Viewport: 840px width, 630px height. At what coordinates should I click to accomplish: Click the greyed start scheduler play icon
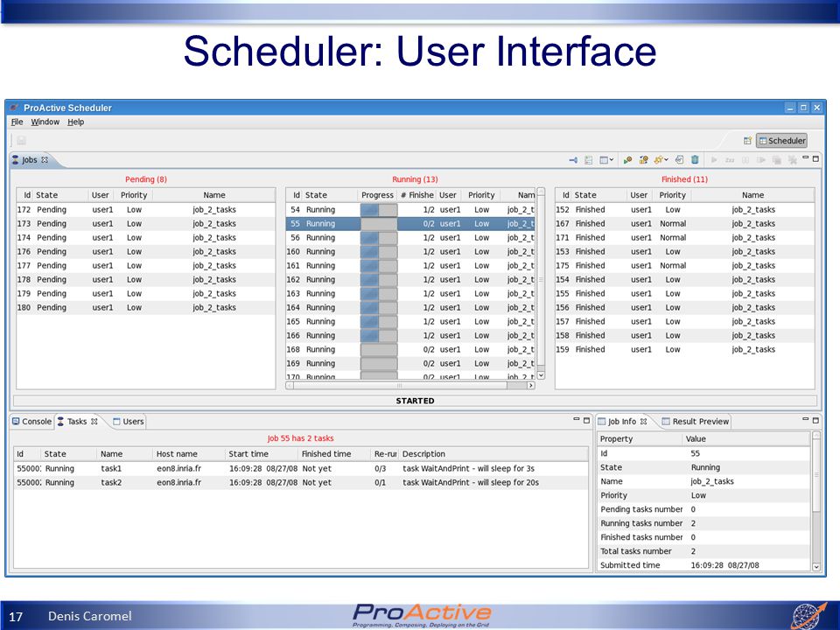(x=714, y=159)
